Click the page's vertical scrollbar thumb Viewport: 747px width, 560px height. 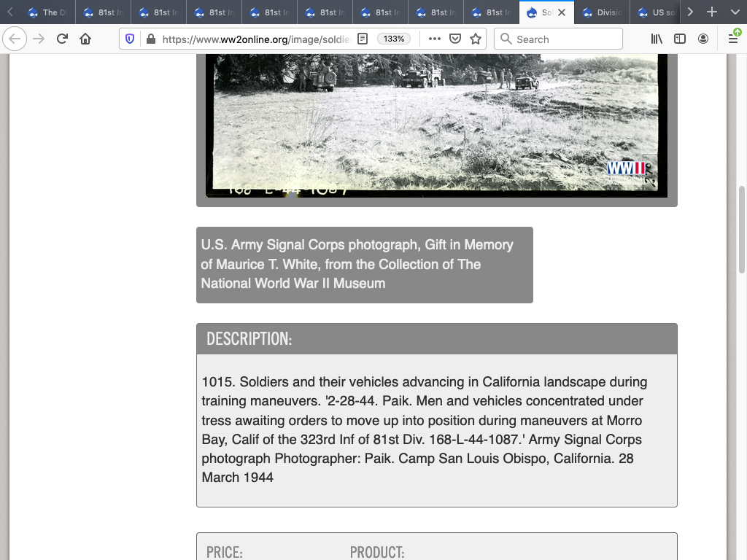click(x=742, y=230)
